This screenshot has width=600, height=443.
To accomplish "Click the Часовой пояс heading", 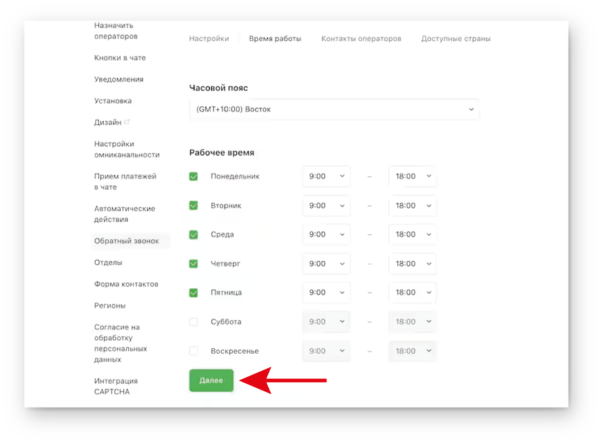I will 218,88.
